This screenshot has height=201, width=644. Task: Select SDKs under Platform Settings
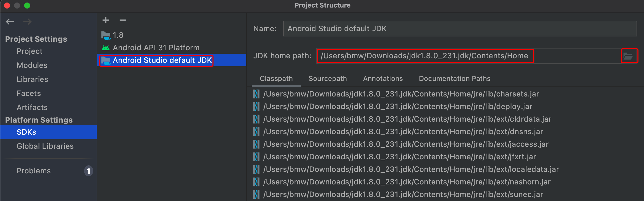click(48, 132)
